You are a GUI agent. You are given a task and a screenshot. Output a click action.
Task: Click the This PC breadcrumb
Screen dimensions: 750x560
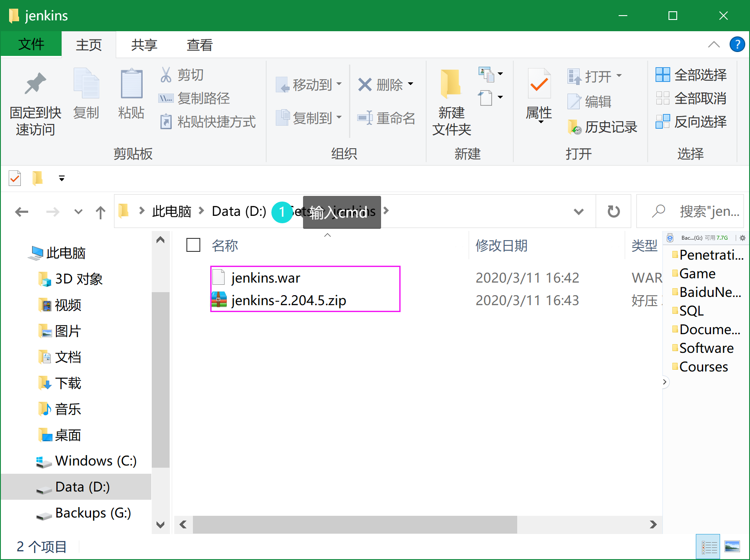(172, 211)
